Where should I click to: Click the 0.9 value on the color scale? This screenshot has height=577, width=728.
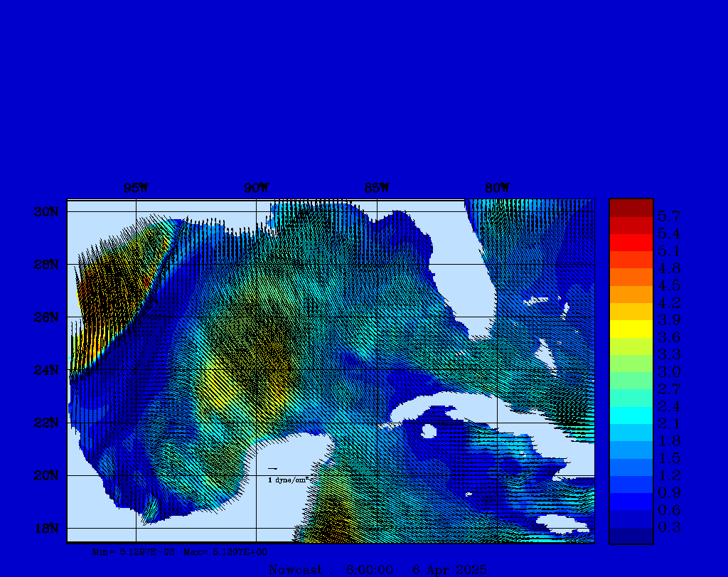(x=669, y=492)
